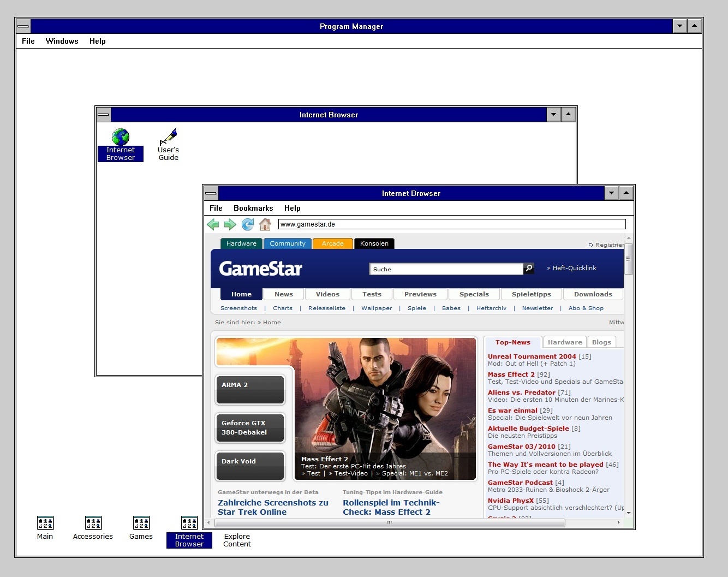Open the Program Manager control menu box
The image size is (728, 577).
(22, 26)
